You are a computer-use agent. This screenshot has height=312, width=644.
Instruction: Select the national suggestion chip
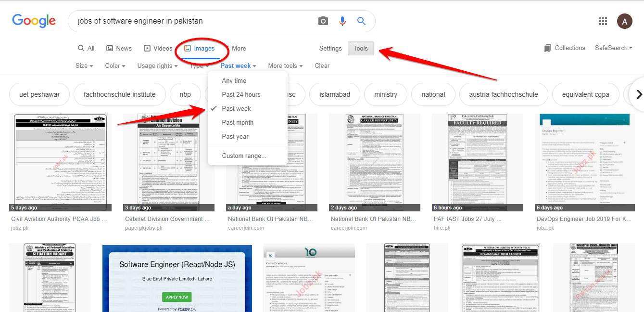point(433,95)
